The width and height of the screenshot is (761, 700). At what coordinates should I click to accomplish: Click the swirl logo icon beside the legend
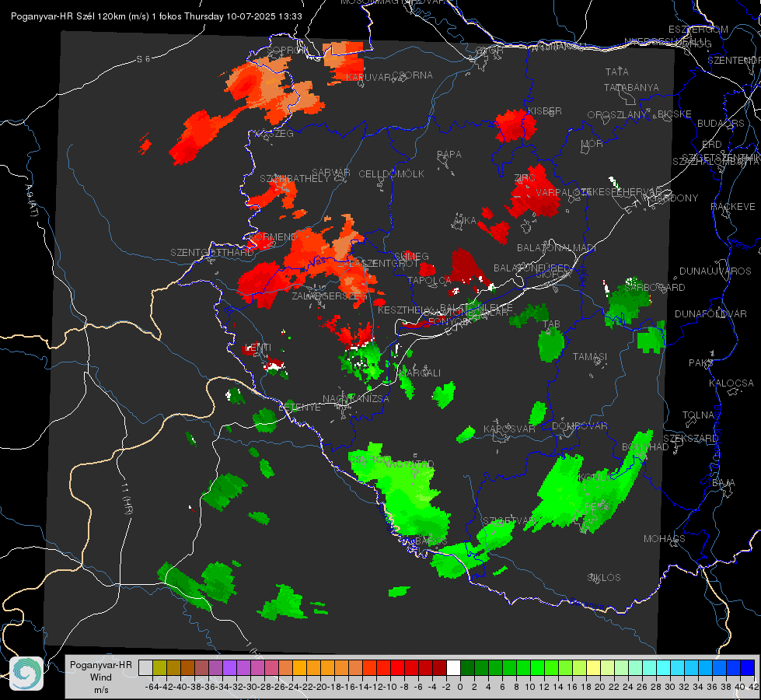click(x=26, y=674)
